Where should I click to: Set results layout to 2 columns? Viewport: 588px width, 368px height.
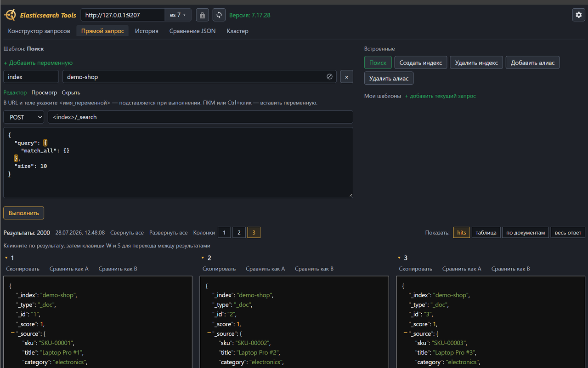tap(239, 233)
